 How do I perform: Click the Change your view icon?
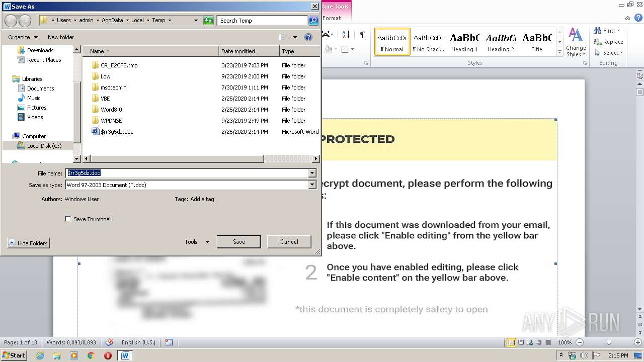click(283, 37)
